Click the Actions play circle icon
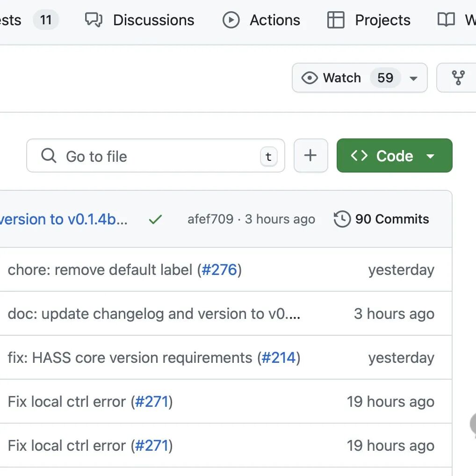This screenshot has height=476, width=476. [x=231, y=20]
